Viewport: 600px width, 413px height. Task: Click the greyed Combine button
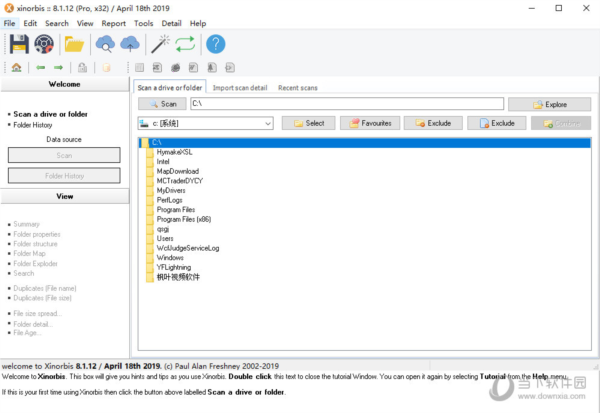tap(561, 123)
